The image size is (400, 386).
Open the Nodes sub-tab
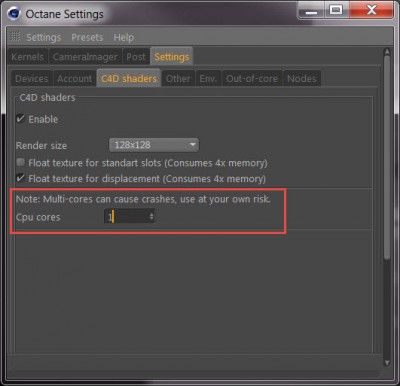[302, 79]
